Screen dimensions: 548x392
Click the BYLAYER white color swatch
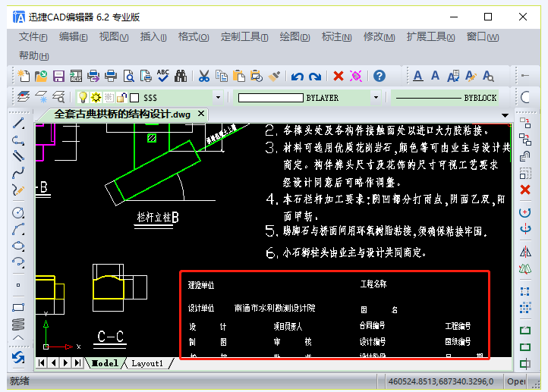tap(270, 98)
